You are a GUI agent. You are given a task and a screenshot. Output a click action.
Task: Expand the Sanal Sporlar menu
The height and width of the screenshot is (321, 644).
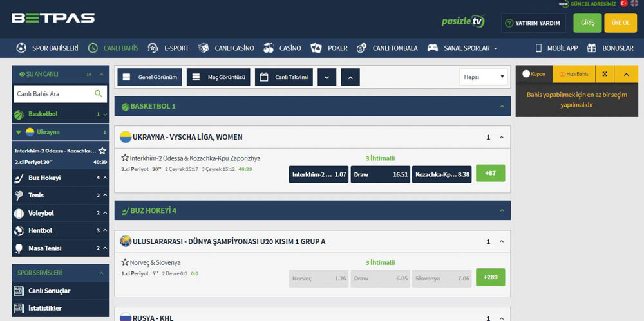tap(462, 48)
